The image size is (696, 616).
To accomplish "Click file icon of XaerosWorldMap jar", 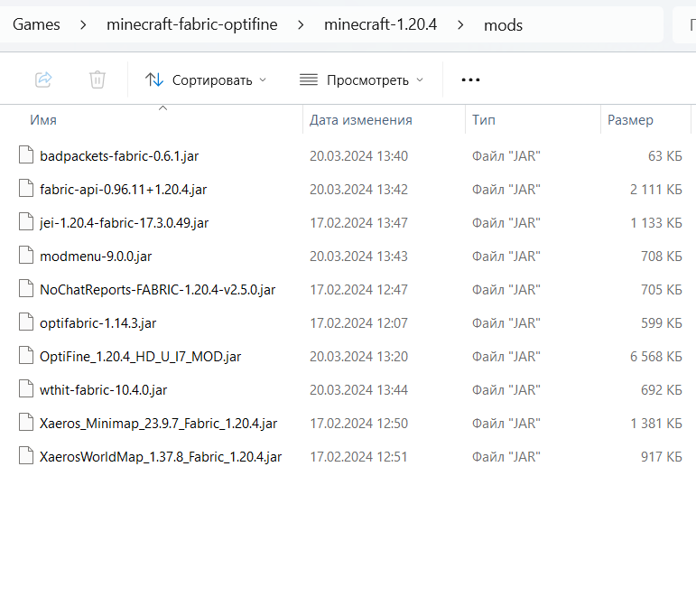I will point(26,455).
